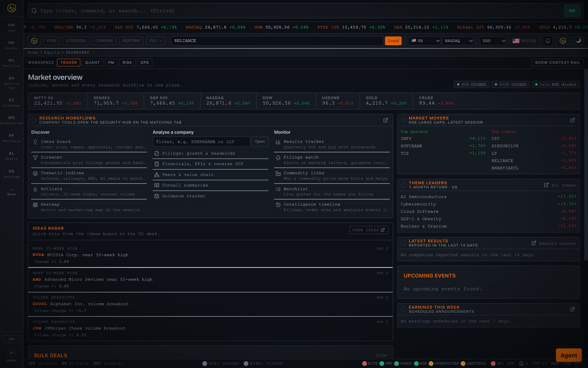Toggle the Market Movers panel circle
The image size is (588, 368).
click(403, 120)
